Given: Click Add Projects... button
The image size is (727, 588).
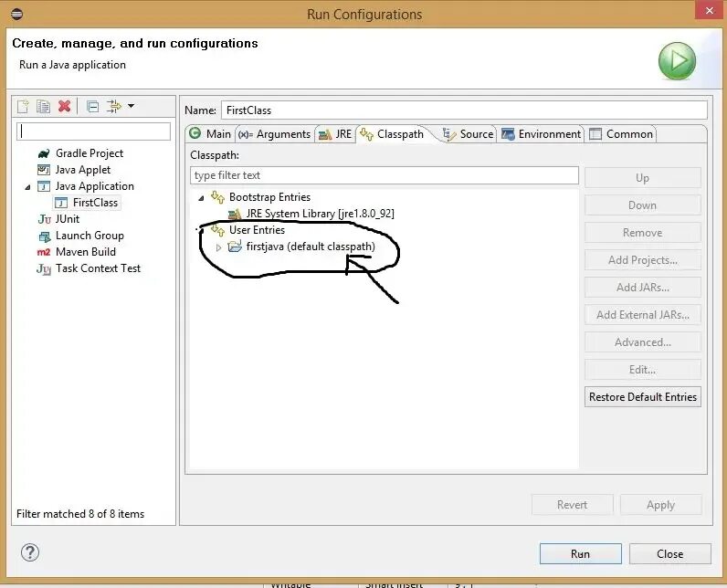Looking at the screenshot, I should 643,260.
